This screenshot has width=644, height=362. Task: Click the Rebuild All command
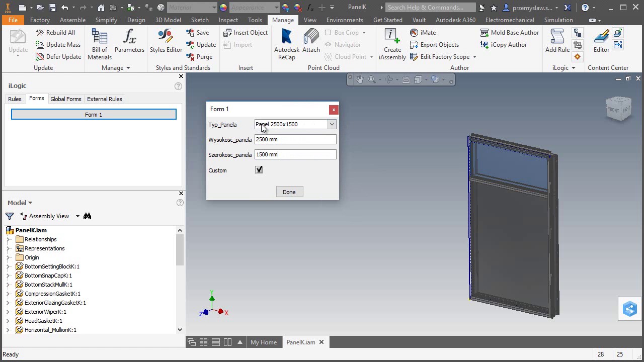click(55, 32)
